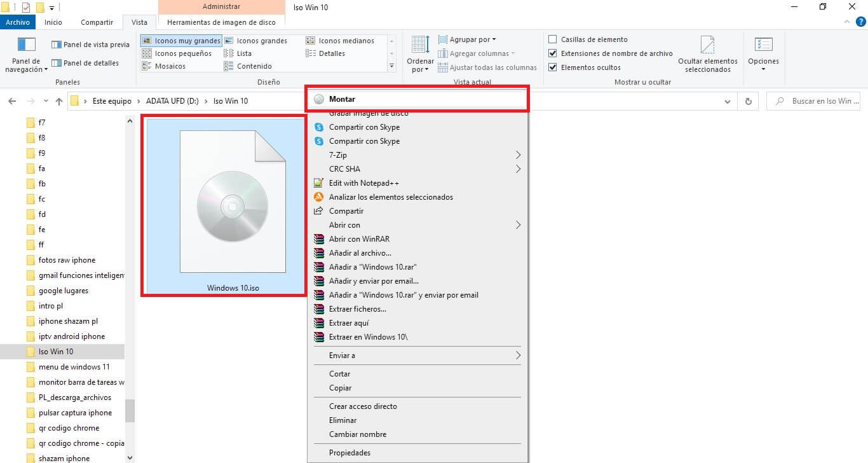Screen dimensions: 868x463
Task: Open the recent locations dropdown arrow
Action: pyautogui.click(x=46, y=101)
